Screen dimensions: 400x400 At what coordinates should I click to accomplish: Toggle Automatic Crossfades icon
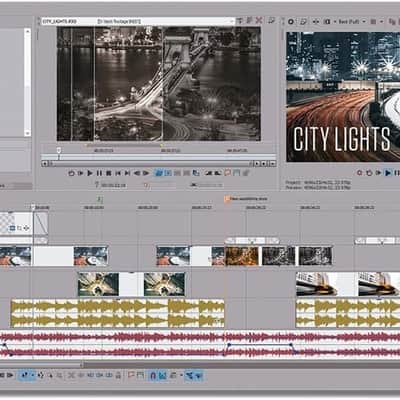tap(162, 375)
